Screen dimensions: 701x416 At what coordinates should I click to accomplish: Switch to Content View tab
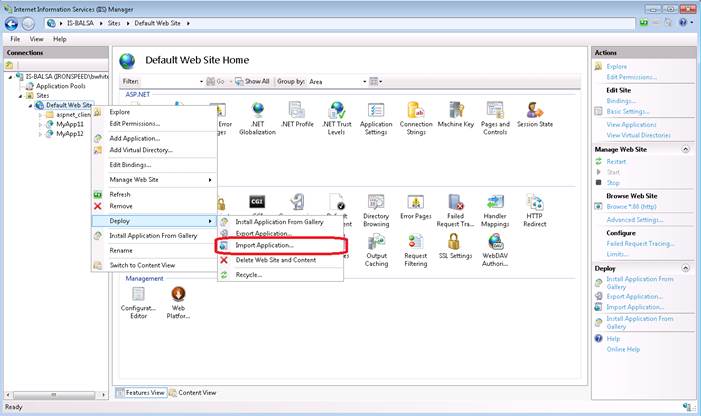[192, 393]
